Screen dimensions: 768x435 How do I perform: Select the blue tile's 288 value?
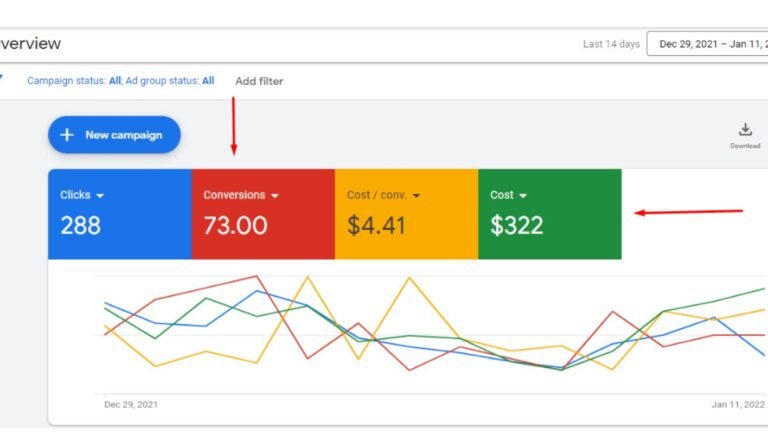(x=81, y=226)
